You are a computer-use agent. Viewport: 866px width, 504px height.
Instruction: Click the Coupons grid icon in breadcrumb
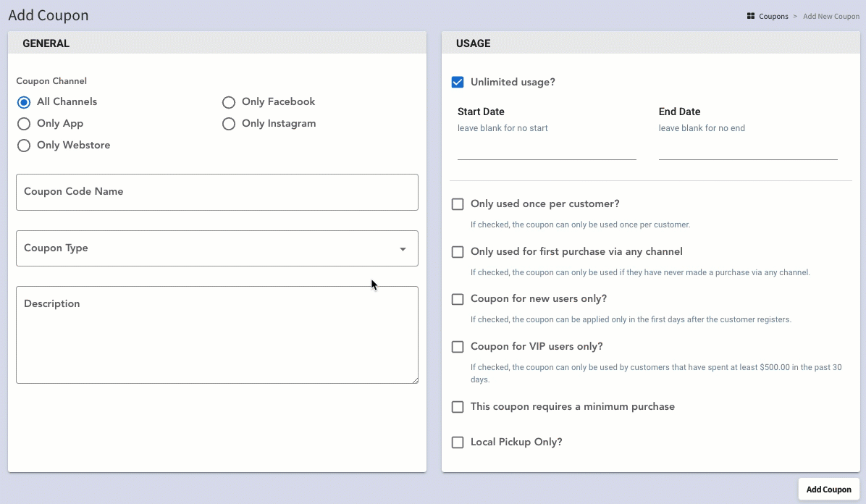click(751, 16)
